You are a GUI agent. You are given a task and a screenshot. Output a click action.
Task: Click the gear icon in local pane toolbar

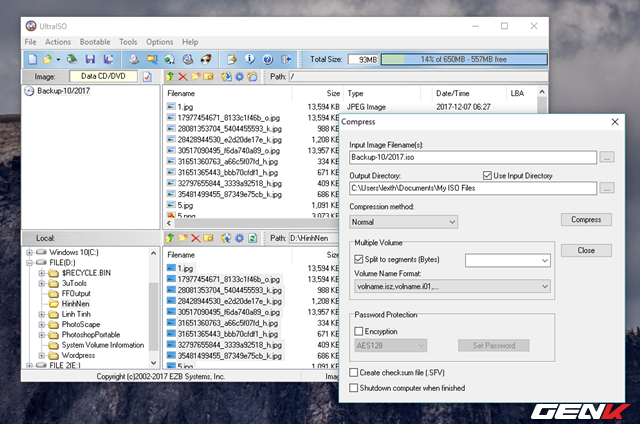[240, 238]
